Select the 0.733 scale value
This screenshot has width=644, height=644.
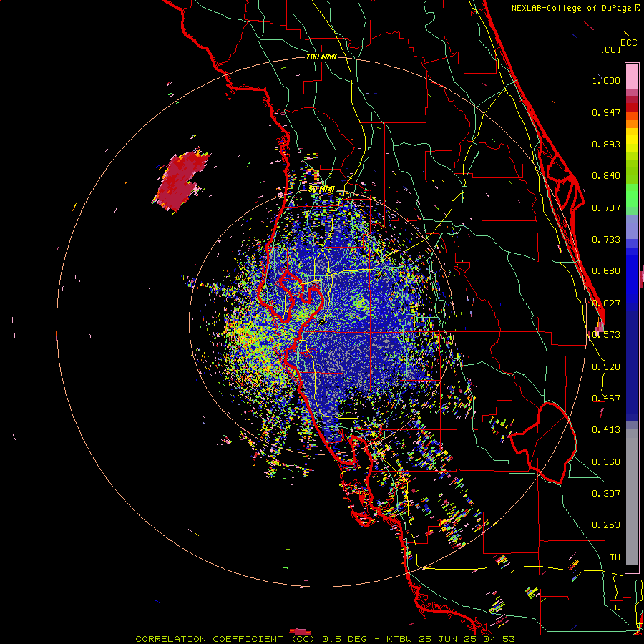[x=606, y=240]
